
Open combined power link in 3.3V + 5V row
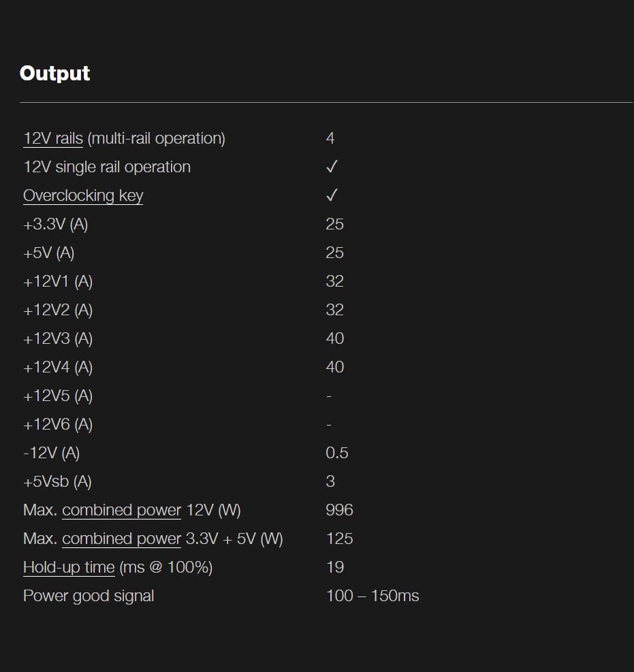pos(122,539)
